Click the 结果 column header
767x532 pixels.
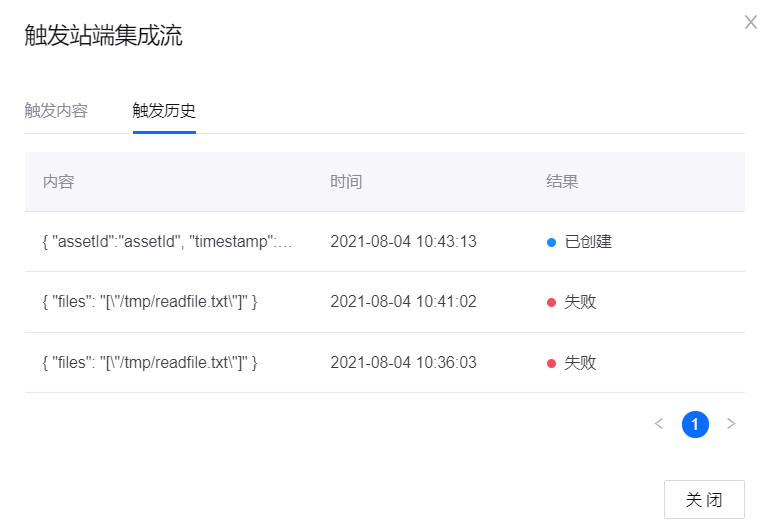[x=562, y=182]
